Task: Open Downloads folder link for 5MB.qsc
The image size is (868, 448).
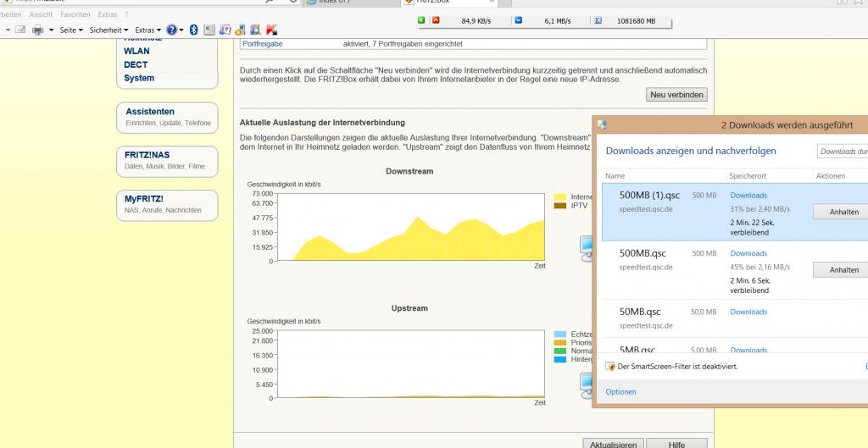Action: coord(748,350)
